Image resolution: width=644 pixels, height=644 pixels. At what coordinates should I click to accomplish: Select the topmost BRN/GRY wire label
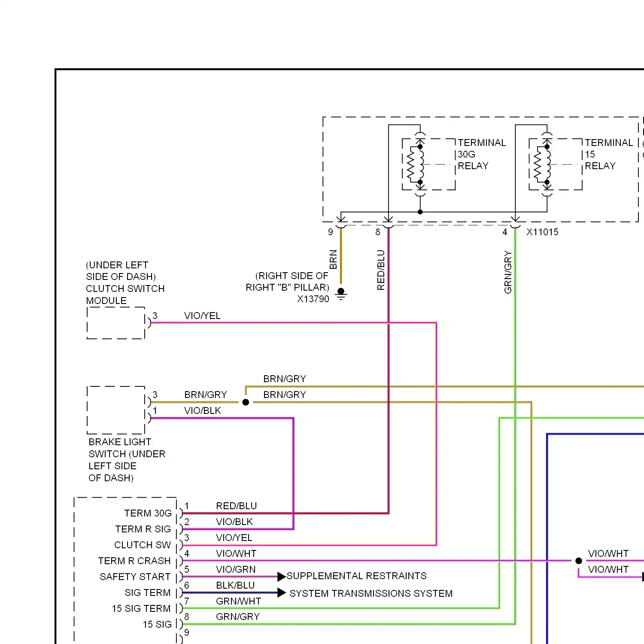[x=285, y=379]
